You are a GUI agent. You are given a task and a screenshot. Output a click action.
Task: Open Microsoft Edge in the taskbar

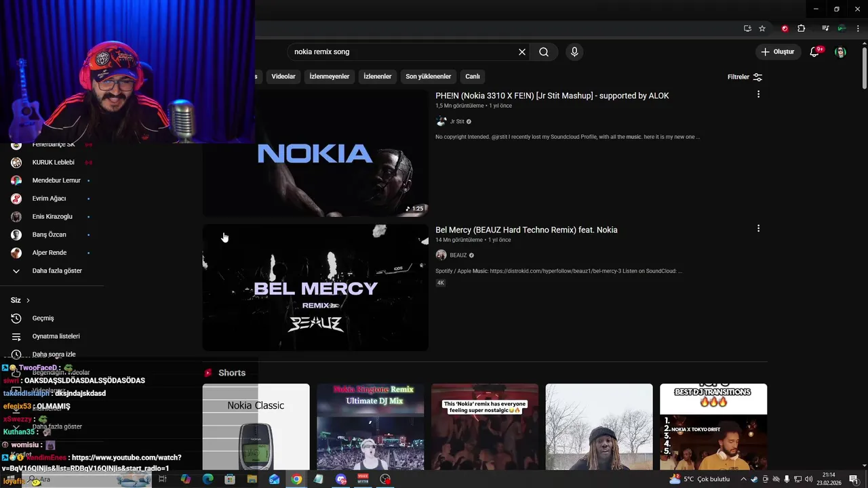pyautogui.click(x=208, y=479)
